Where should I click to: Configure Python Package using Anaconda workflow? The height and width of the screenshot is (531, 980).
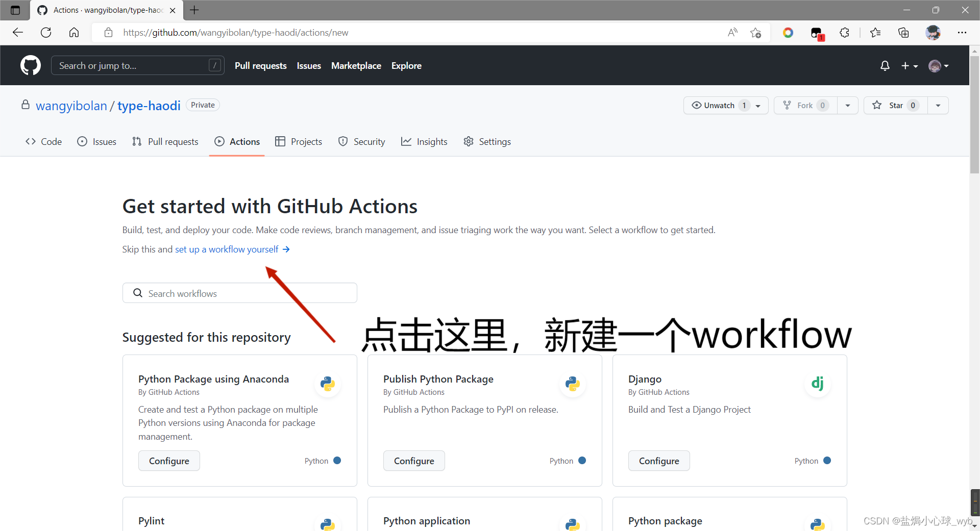169,461
